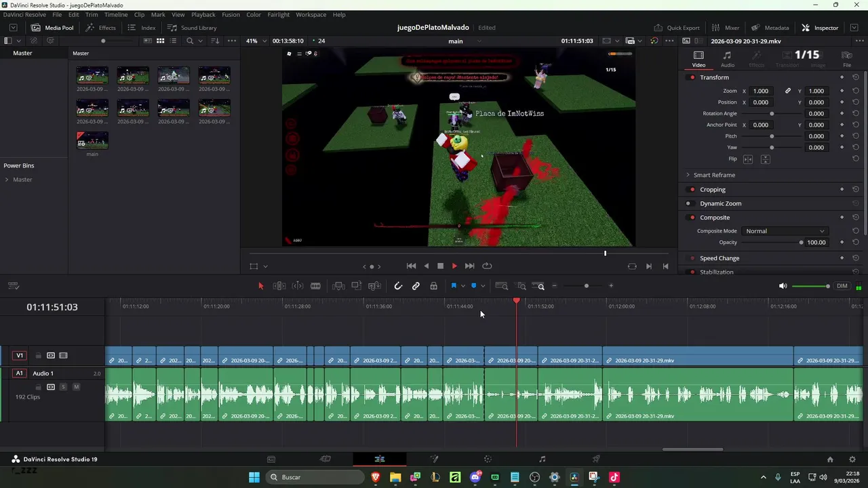Screen dimensions: 868x488
Task: Open the Workspace menu
Action: pos(311,14)
